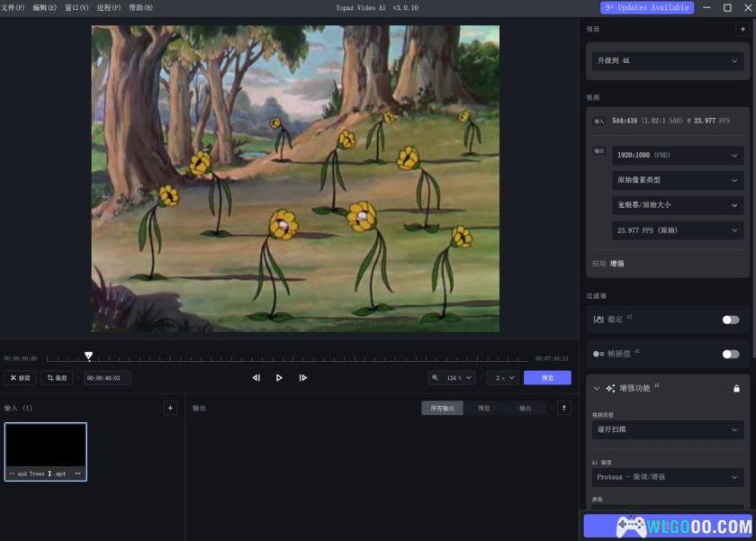Viewport: 756px width, 541px height.
Task: Click the 裁剪 (crop) tool button
Action: tap(57, 378)
